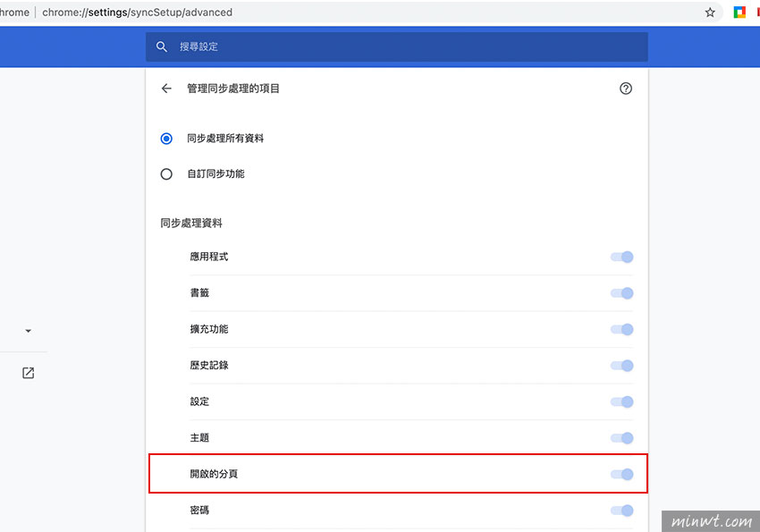Click the 密碼 row label
Screen dimensions: 760x532
tap(199, 510)
